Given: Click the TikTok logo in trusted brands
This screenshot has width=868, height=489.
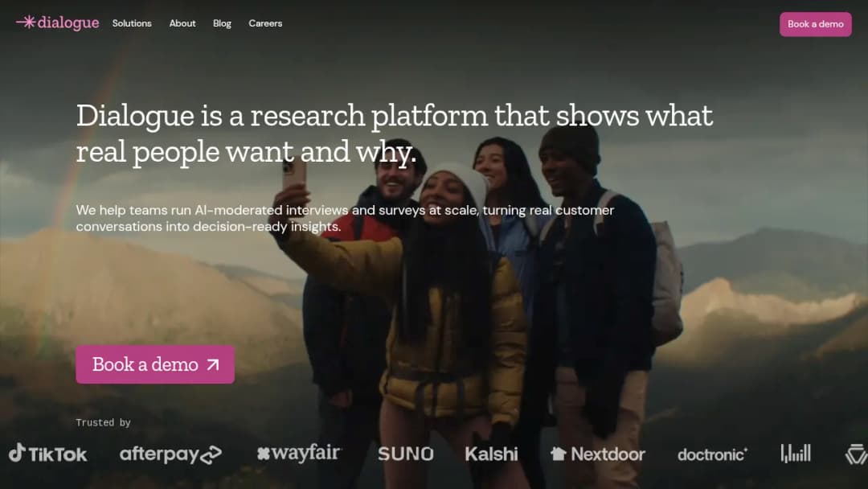Looking at the screenshot, I should coord(47,454).
